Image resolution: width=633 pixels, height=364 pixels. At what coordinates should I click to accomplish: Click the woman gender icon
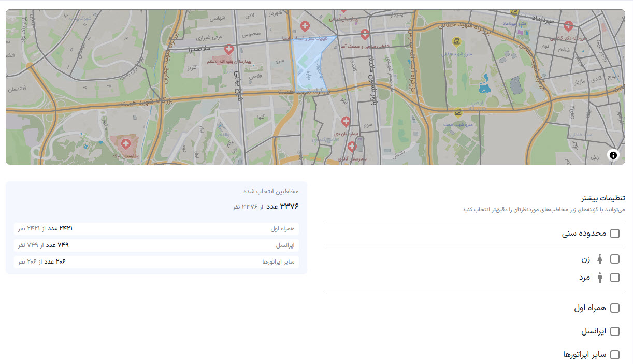click(600, 259)
